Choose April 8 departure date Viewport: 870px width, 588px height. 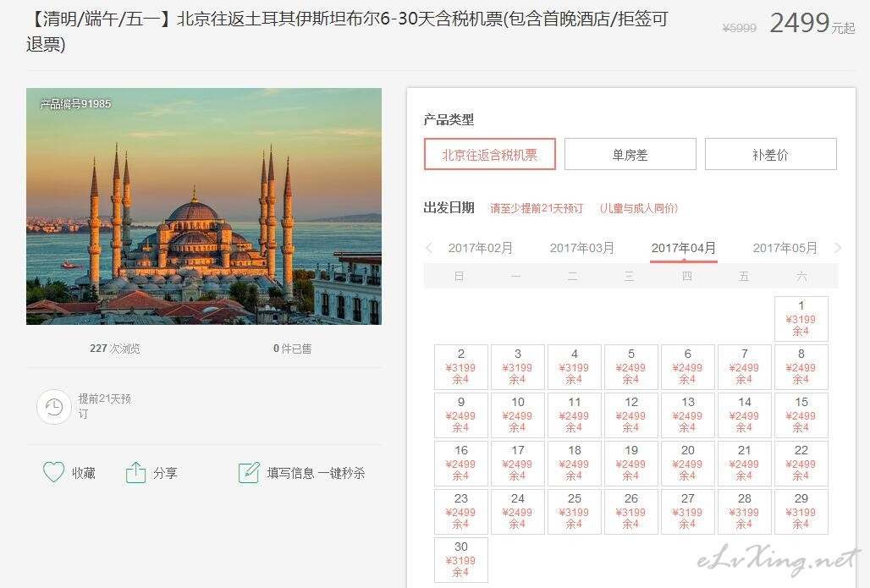801,366
